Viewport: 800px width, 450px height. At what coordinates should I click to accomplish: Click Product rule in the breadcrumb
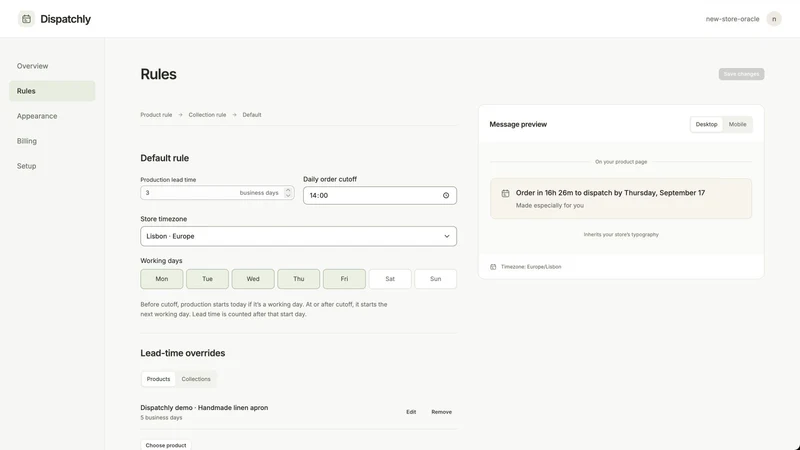(x=156, y=115)
